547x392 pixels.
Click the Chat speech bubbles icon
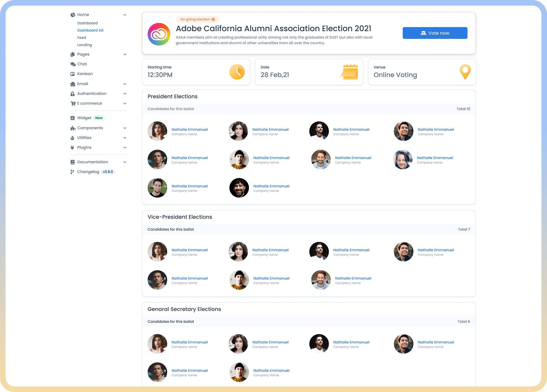click(73, 64)
